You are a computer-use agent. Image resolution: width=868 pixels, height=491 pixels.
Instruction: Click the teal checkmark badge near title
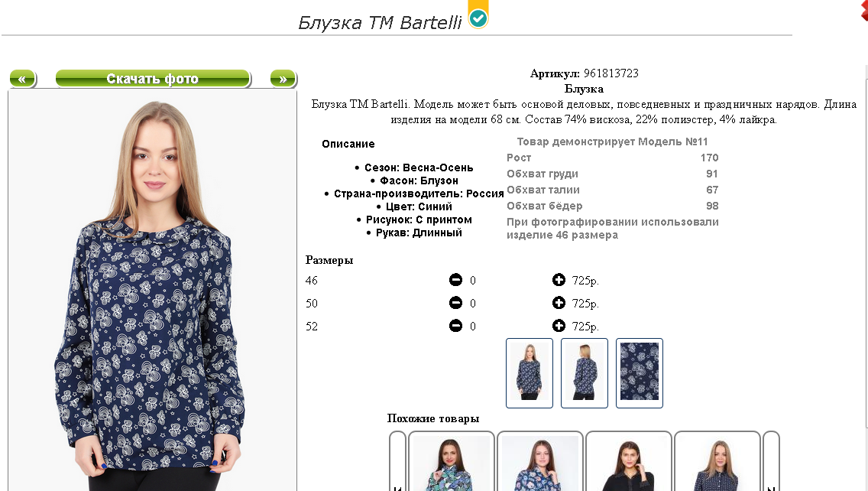(x=478, y=18)
